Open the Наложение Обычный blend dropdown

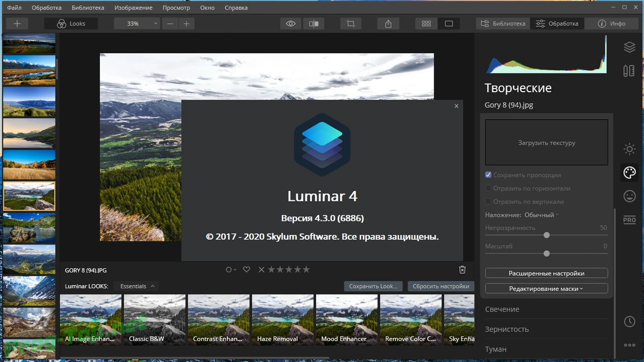(x=541, y=215)
